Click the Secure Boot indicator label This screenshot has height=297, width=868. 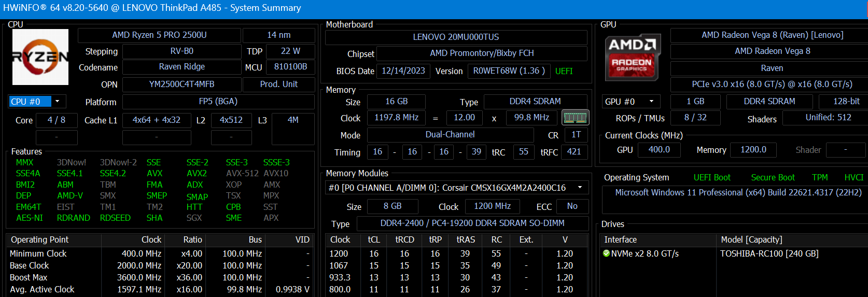tap(773, 177)
